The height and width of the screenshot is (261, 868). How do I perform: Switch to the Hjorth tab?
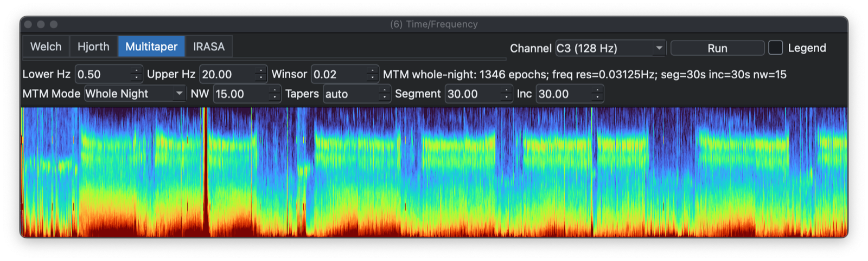(x=93, y=47)
